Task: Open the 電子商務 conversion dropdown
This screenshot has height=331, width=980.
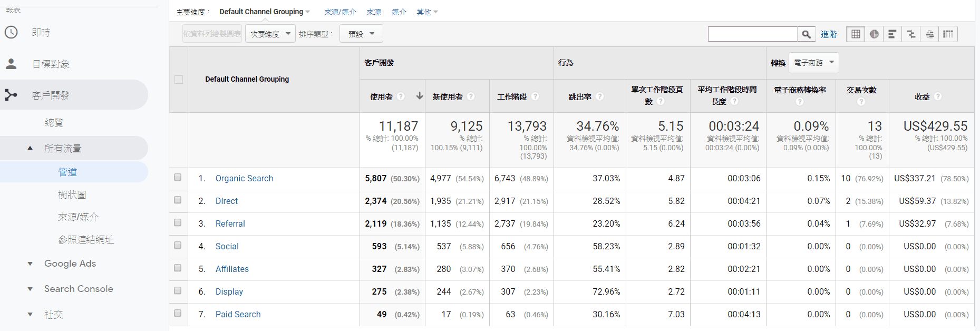Action: pos(813,63)
